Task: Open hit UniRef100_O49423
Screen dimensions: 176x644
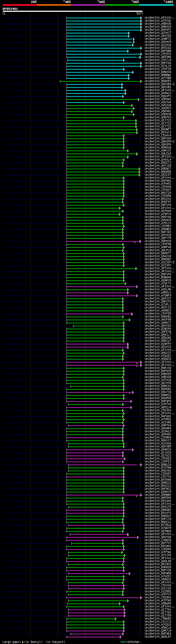Action: point(158,93)
